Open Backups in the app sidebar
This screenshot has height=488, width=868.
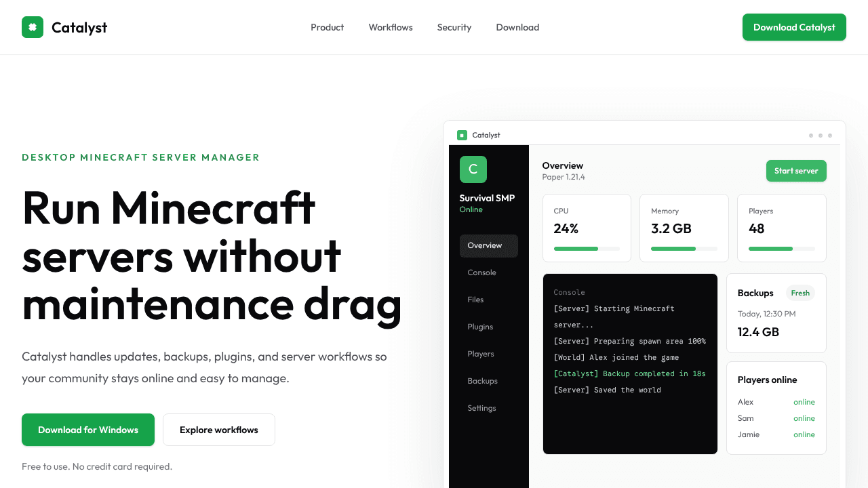pos(489,381)
